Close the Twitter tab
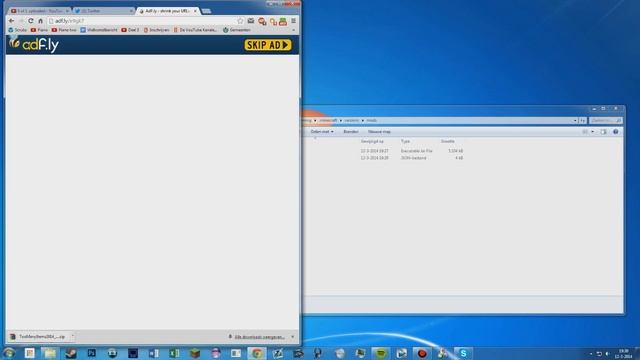 coord(131,11)
